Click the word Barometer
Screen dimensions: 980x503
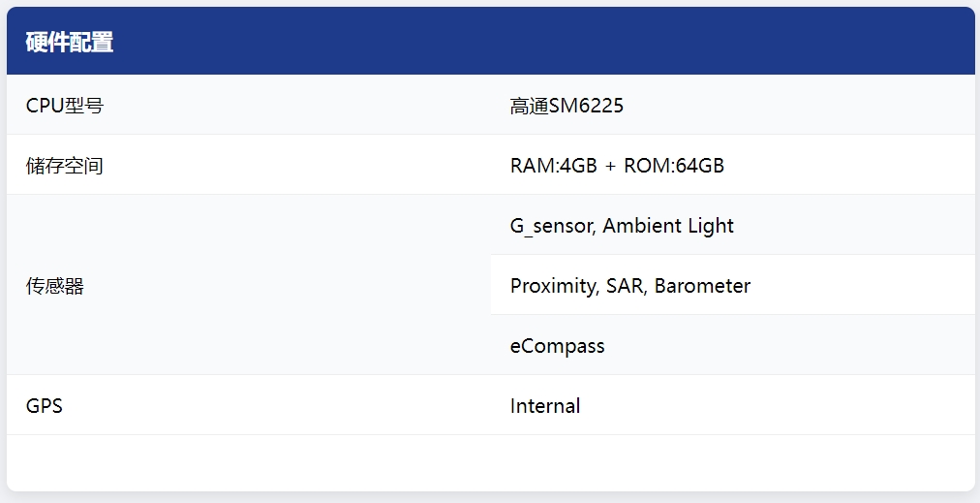[x=702, y=286]
